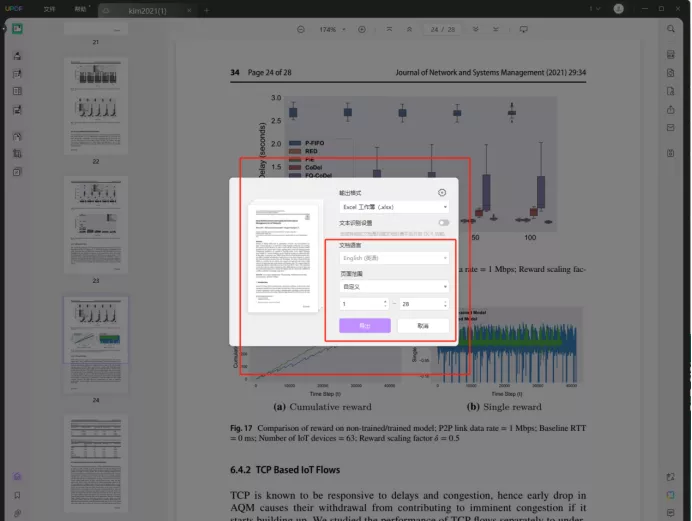
Task: Jump to last page arrow
Action: [x=496, y=30]
